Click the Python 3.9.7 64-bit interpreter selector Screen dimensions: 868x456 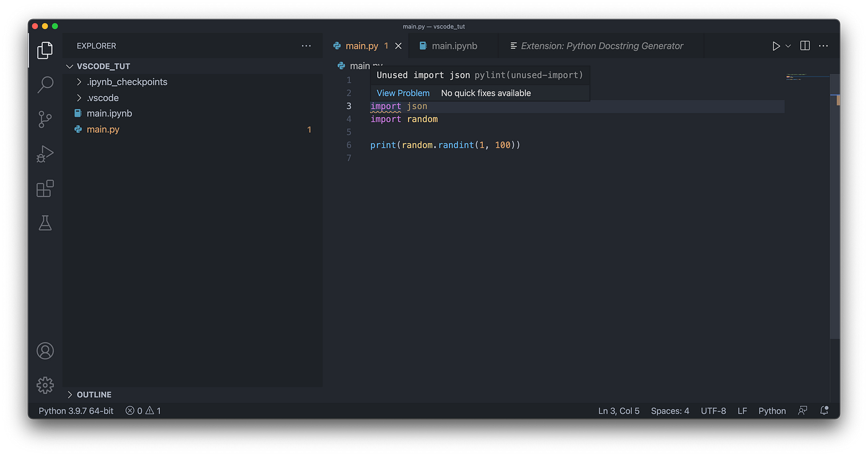tap(75, 410)
